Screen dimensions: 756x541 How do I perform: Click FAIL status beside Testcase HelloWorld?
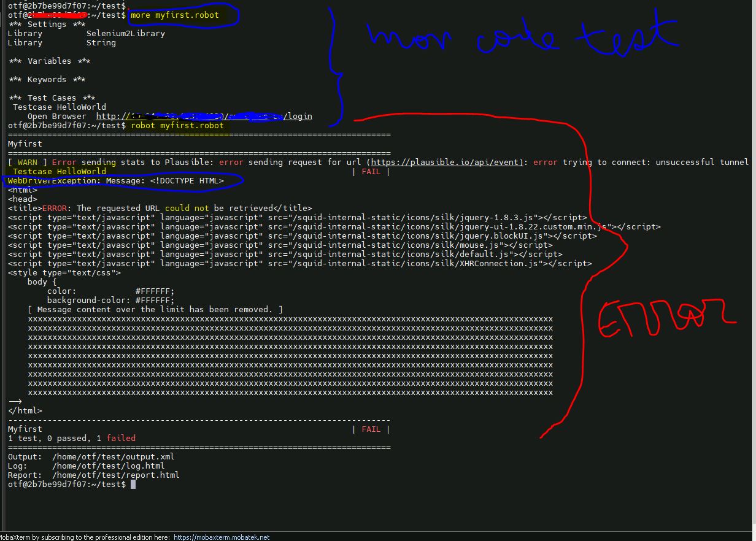(371, 172)
